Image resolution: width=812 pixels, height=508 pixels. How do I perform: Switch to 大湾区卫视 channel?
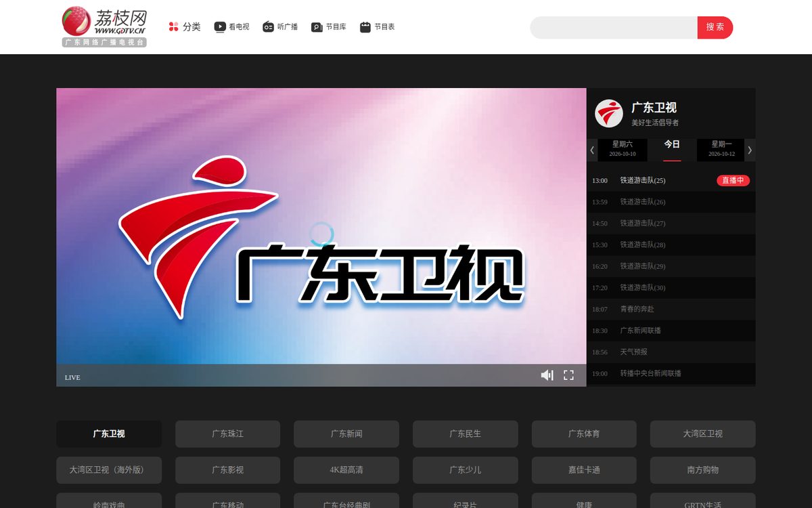coord(703,433)
